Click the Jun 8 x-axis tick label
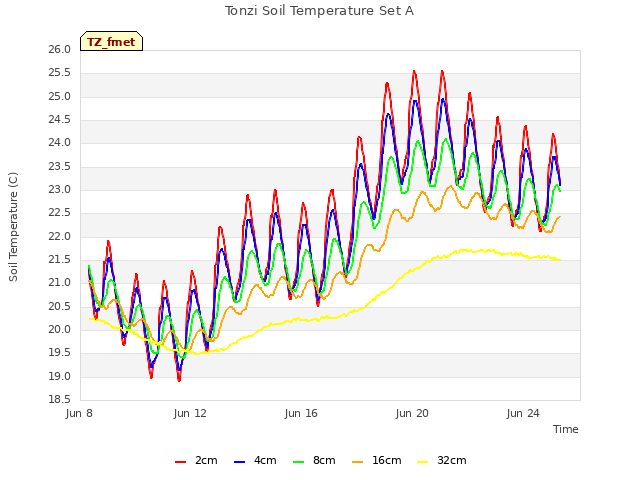The height and width of the screenshot is (480, 640). [x=79, y=413]
